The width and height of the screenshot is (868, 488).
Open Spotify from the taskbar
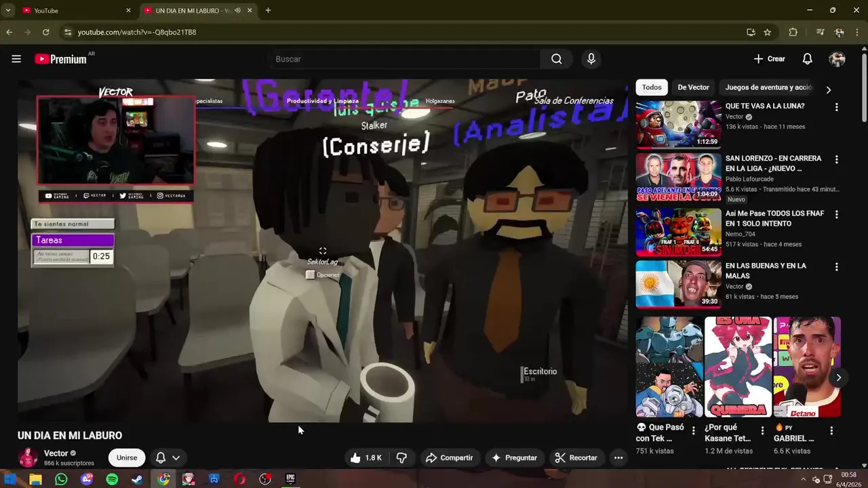coord(112,479)
